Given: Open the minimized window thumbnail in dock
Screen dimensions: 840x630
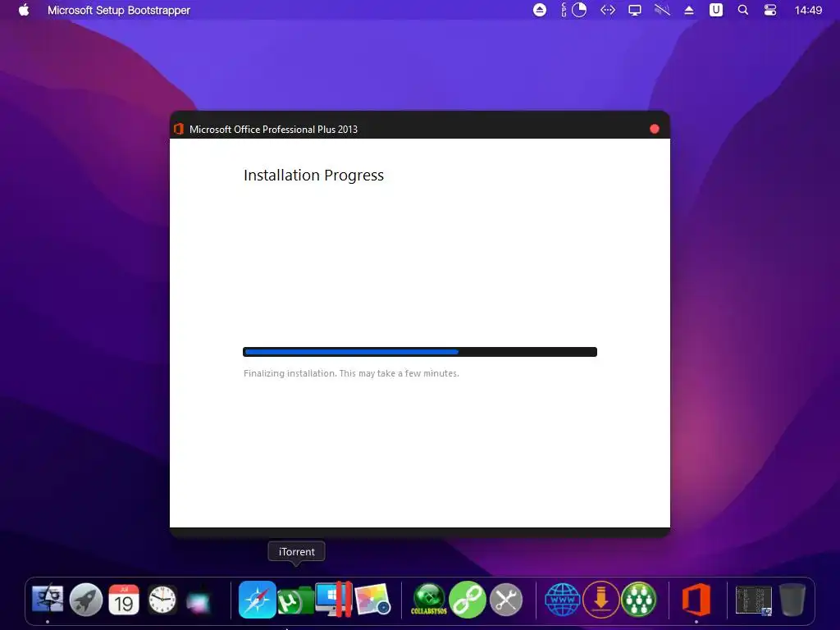Looking at the screenshot, I should [x=754, y=600].
